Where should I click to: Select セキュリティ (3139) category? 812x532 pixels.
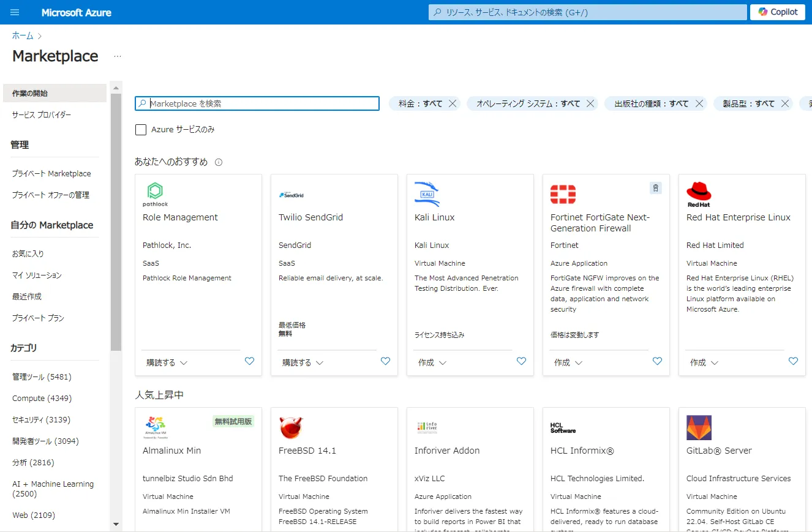[x=41, y=419]
